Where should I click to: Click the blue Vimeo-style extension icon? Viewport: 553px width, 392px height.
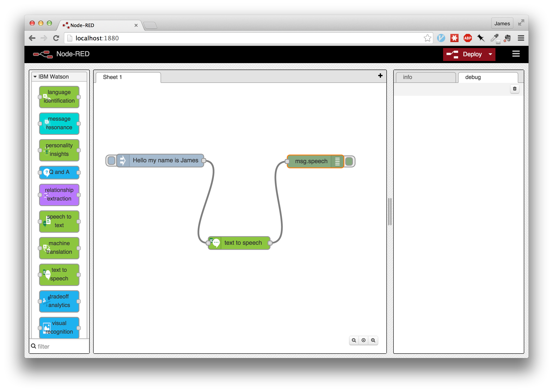coord(441,38)
